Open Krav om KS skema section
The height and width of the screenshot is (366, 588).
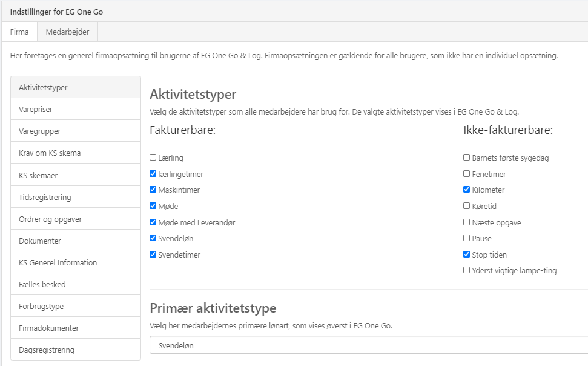click(50, 153)
